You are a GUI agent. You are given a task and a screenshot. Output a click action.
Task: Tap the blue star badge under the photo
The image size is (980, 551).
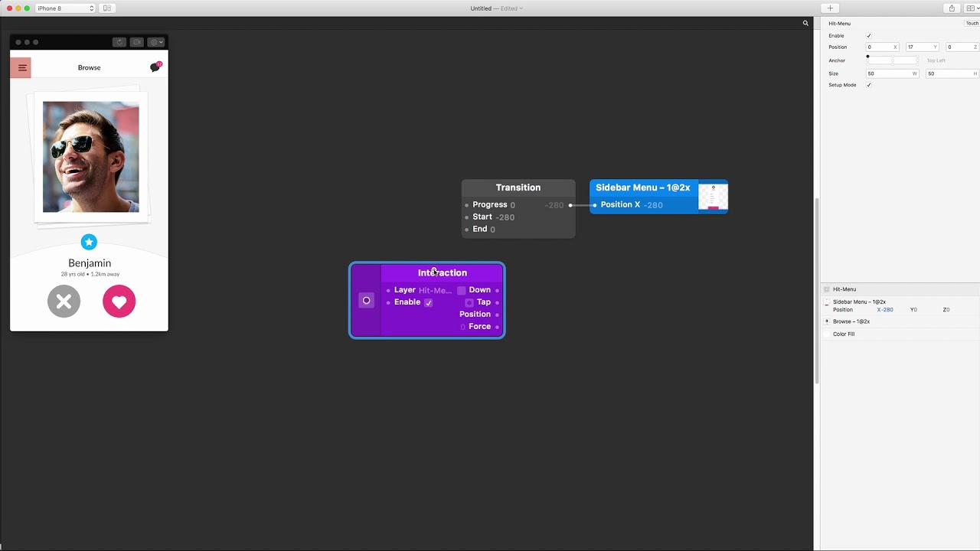89,242
